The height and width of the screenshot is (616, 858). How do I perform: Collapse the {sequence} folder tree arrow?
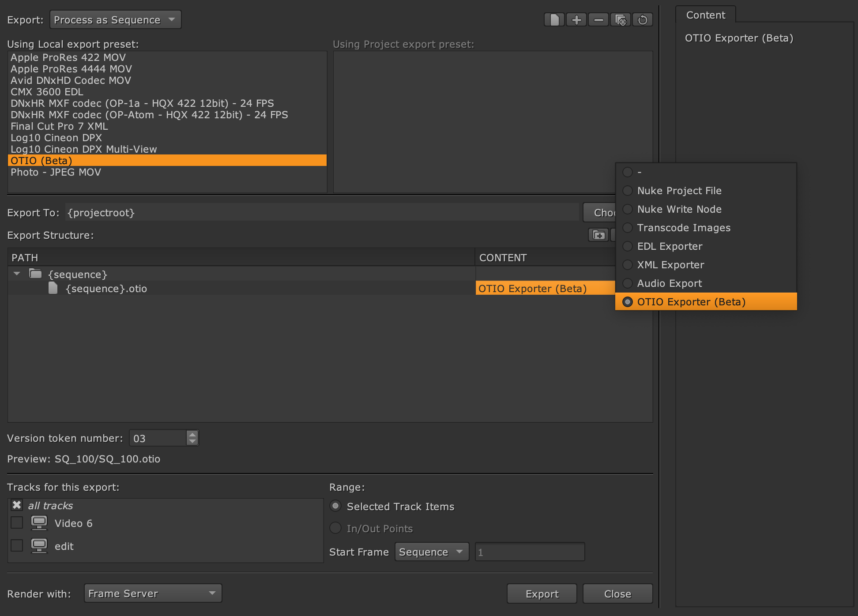point(17,274)
